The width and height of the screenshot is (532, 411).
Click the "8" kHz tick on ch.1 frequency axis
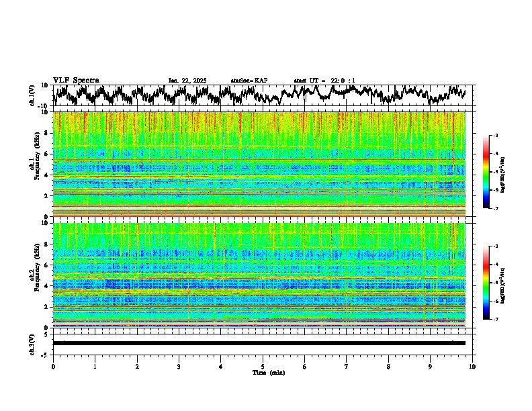[47, 133]
